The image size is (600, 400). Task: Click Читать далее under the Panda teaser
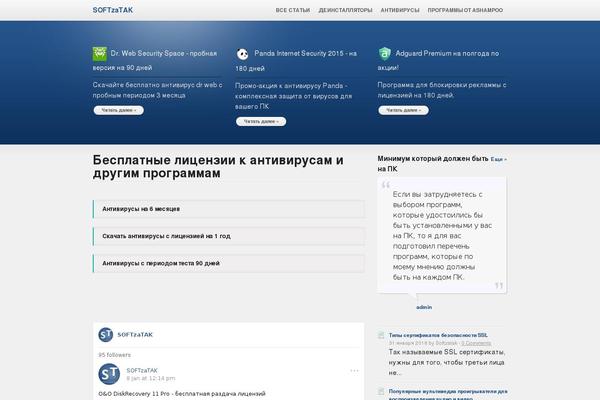pos(261,121)
